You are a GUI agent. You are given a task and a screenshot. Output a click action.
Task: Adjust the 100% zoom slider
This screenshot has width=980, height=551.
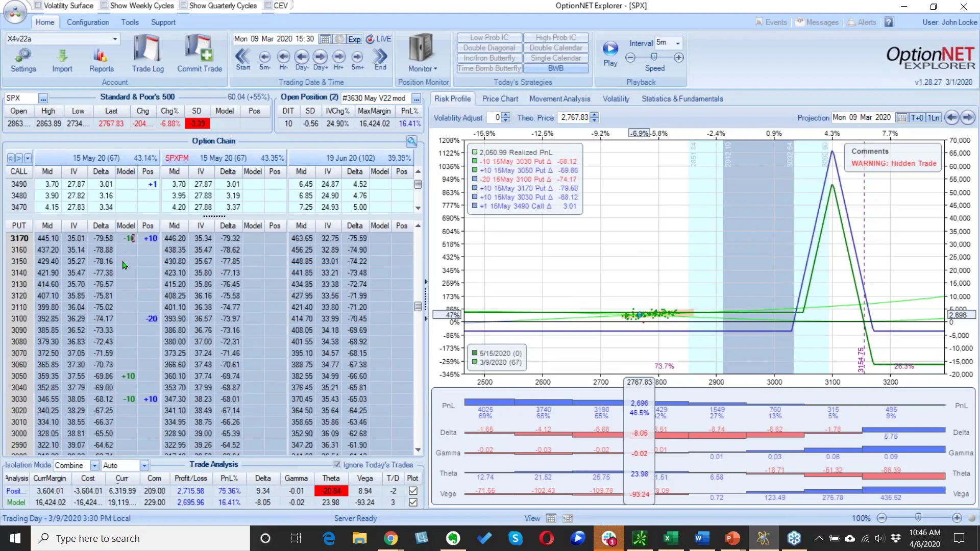(x=918, y=518)
